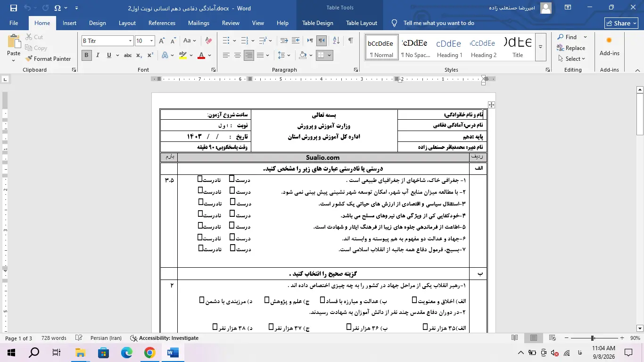
Task: Check نادرست box for question ۴ about خودکفایی
Action: coord(200,214)
